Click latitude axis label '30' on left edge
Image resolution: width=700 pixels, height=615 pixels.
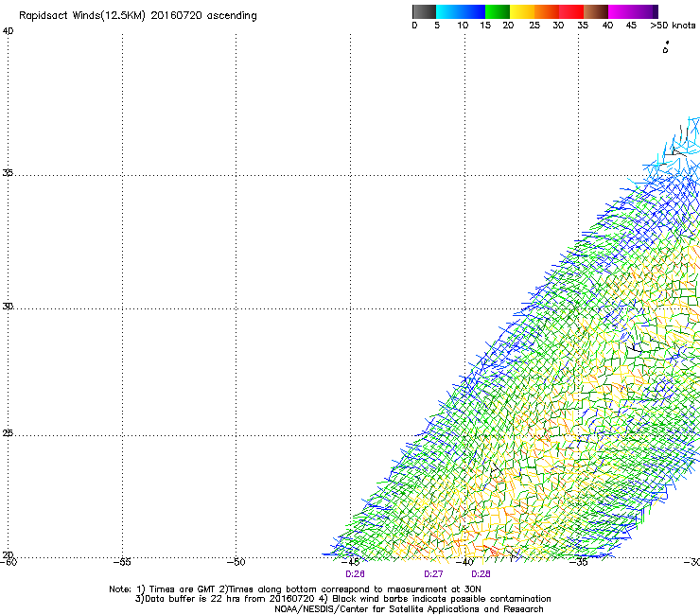point(8,307)
